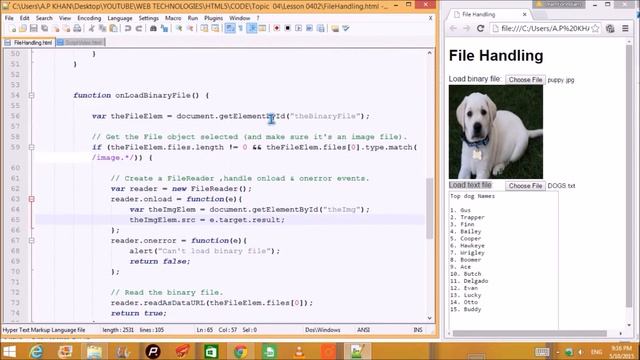Open Find with the binoculars icon

(153, 28)
